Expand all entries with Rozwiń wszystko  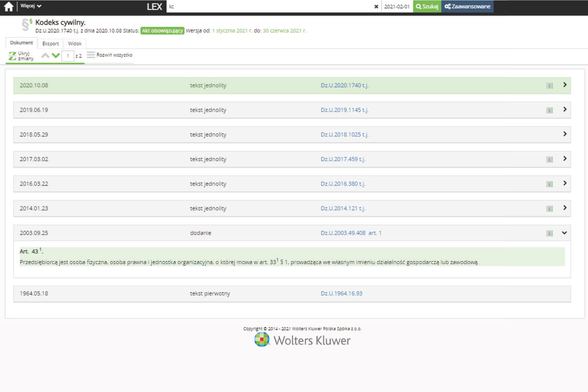[x=110, y=55]
